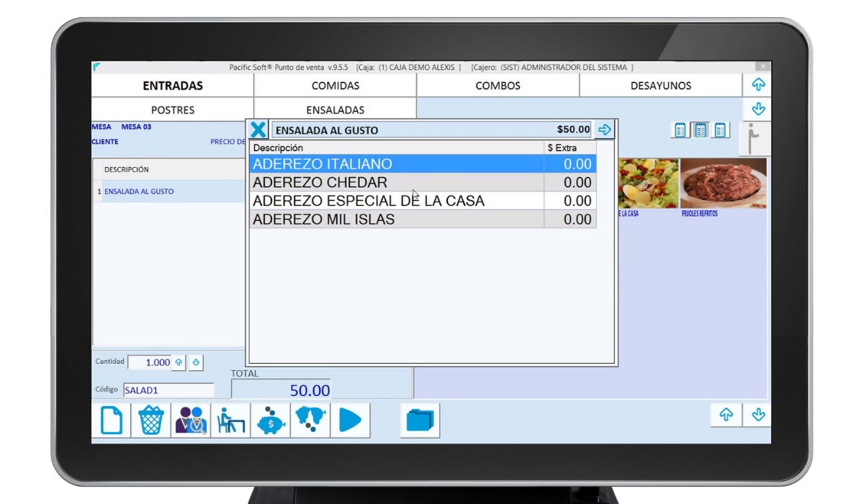Open the blue folders icon
Image resolution: width=864 pixels, height=504 pixels.
coord(420,420)
